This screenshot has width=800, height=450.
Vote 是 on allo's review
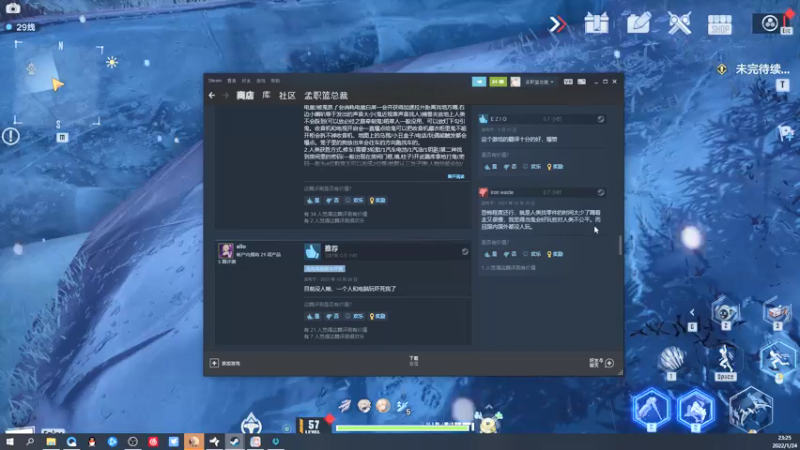313,316
